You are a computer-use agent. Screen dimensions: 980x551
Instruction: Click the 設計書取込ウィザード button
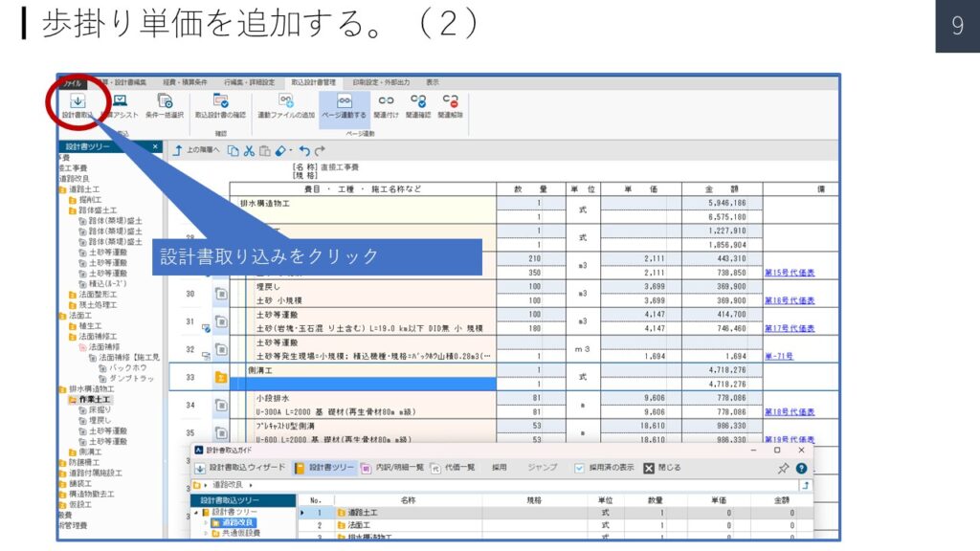click(240, 468)
